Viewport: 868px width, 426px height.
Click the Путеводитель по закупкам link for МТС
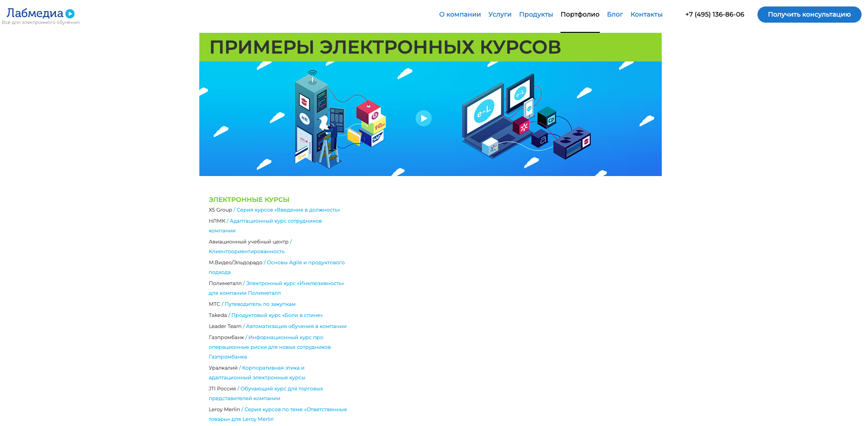[x=260, y=304]
